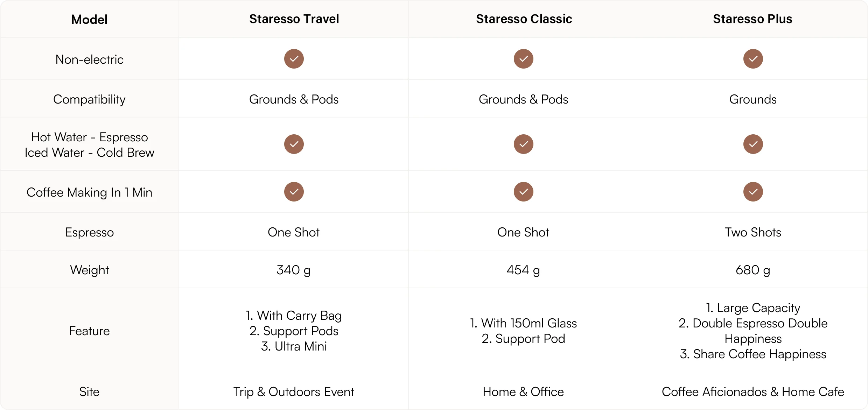
Task: Click the Two Shots espresso cell
Action: point(752,232)
